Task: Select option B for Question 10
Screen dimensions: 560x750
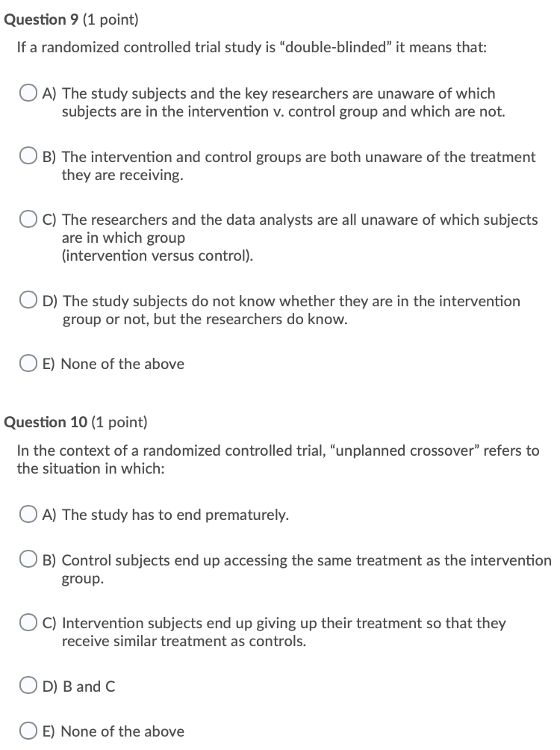Action: (30, 559)
